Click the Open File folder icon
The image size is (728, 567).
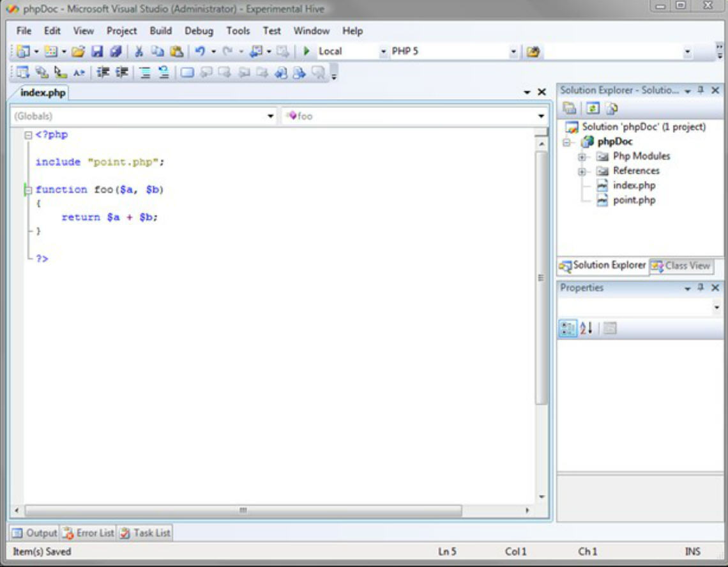point(78,52)
